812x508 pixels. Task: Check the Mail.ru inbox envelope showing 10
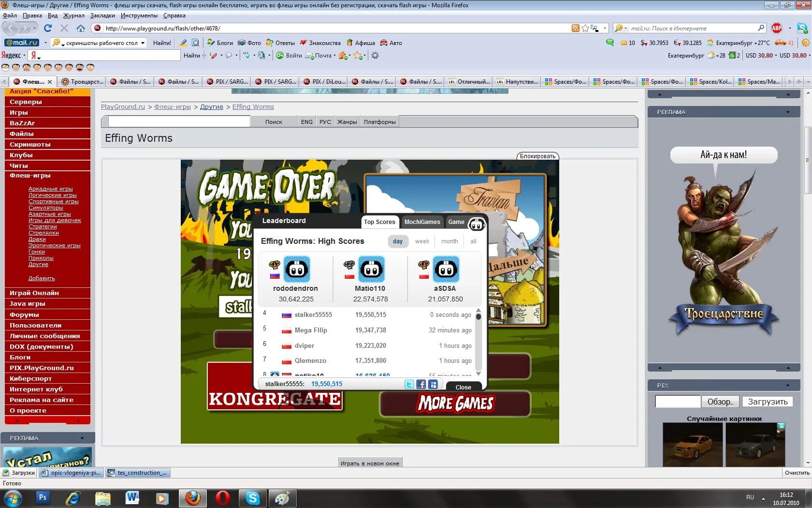point(628,43)
